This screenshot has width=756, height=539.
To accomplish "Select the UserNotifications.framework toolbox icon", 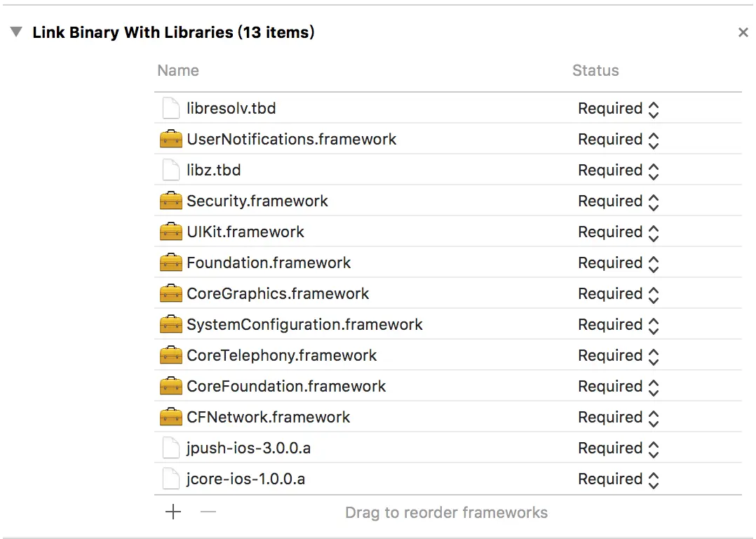I will [x=170, y=139].
